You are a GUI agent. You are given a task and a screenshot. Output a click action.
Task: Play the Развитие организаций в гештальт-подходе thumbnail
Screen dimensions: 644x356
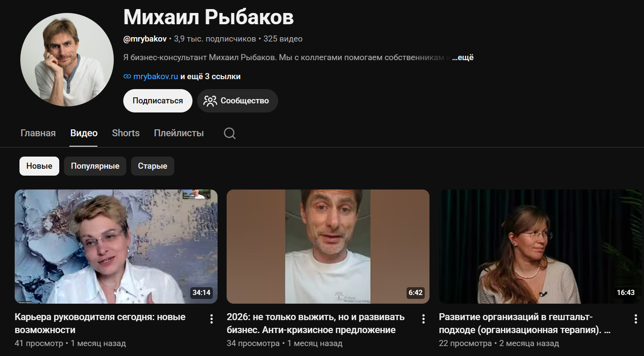point(540,247)
